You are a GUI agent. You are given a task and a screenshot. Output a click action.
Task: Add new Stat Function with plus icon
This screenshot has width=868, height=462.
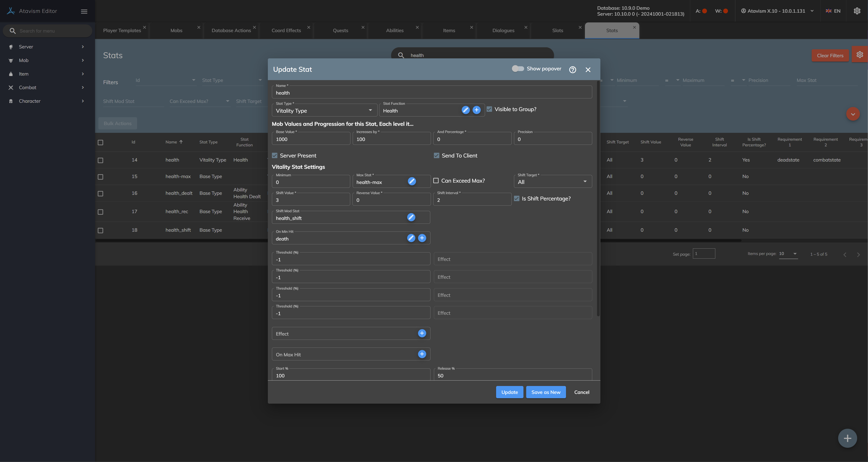pos(476,110)
